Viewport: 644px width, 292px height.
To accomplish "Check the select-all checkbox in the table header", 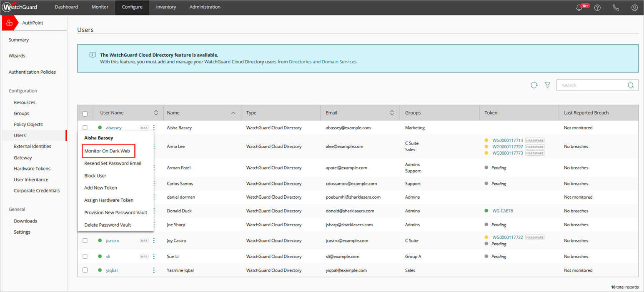I will [x=85, y=113].
